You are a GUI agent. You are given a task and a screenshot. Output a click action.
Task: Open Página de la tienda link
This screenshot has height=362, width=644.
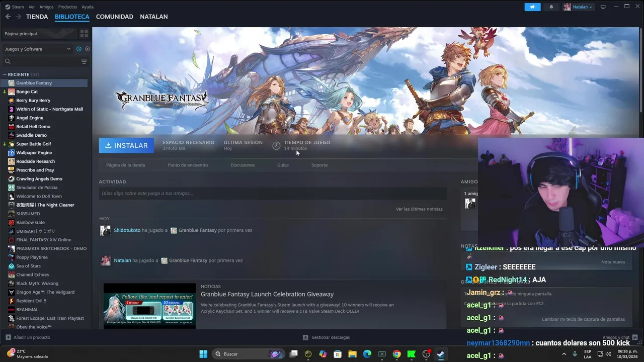tap(125, 165)
